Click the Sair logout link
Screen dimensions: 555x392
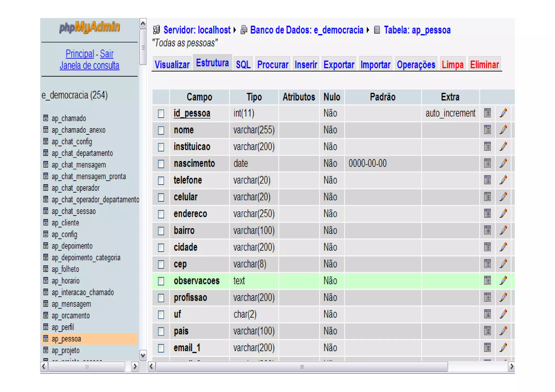[x=107, y=54]
